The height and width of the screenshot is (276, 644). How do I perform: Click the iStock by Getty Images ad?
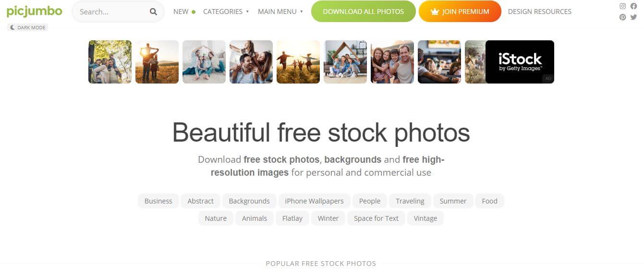(520, 62)
